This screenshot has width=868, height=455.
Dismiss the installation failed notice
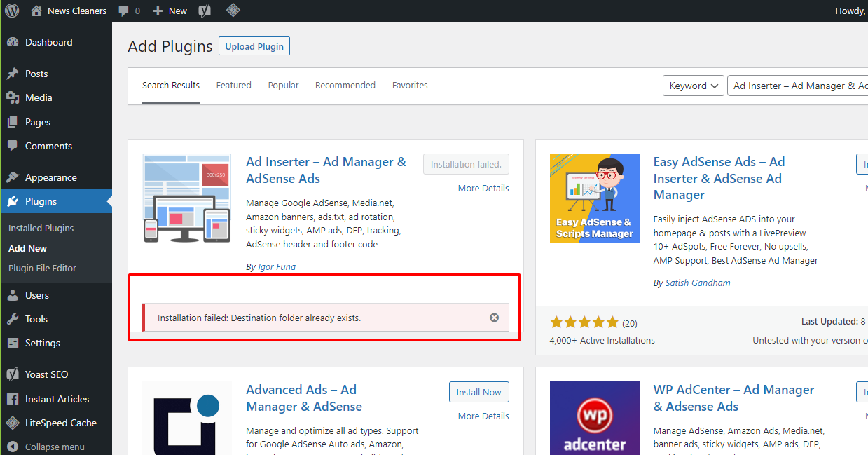click(494, 318)
